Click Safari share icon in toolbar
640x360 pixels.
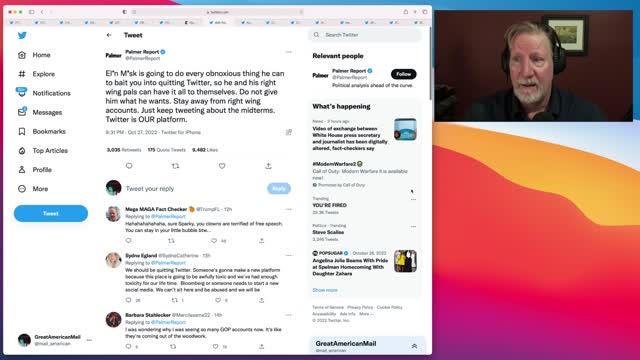[x=406, y=12]
